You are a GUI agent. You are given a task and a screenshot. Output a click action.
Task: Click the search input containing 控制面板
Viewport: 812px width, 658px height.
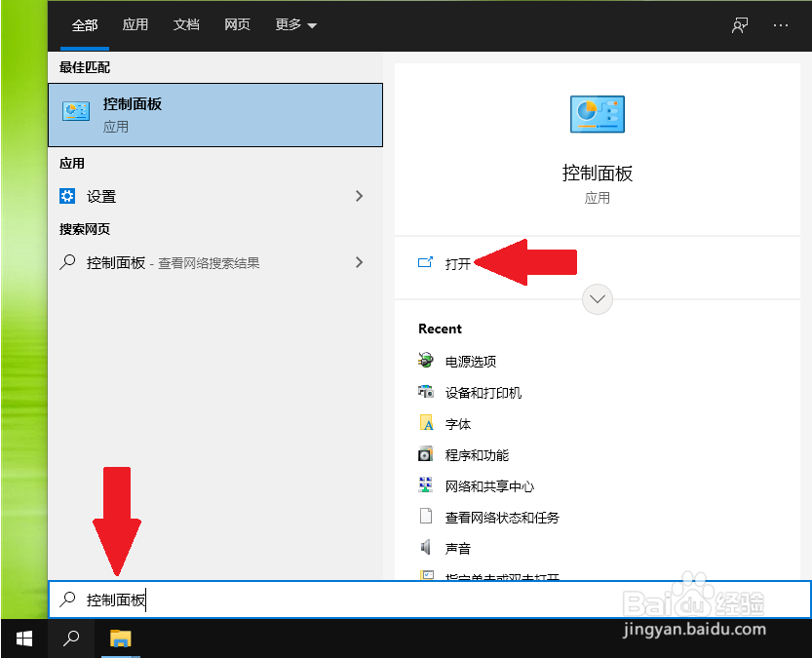point(430,600)
